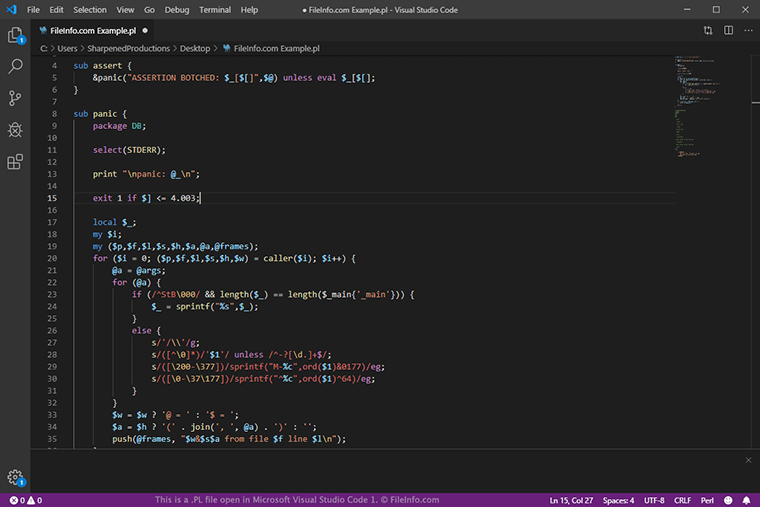This screenshot has width=760, height=507.
Task: Change language mode from Perl
Action: [705, 499]
